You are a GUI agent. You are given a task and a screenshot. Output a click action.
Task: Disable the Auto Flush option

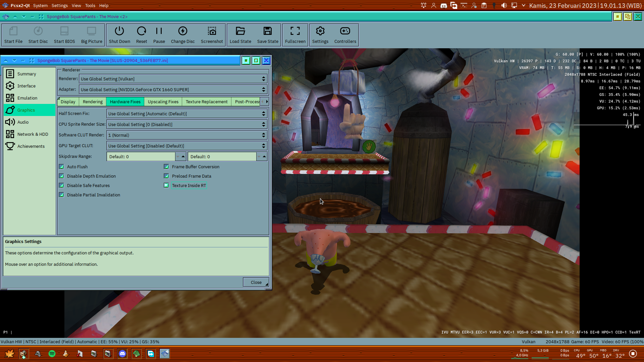pos(61,166)
